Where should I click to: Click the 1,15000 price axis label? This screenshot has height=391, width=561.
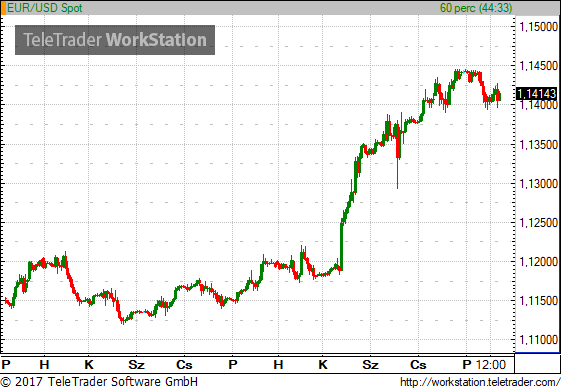coord(538,26)
